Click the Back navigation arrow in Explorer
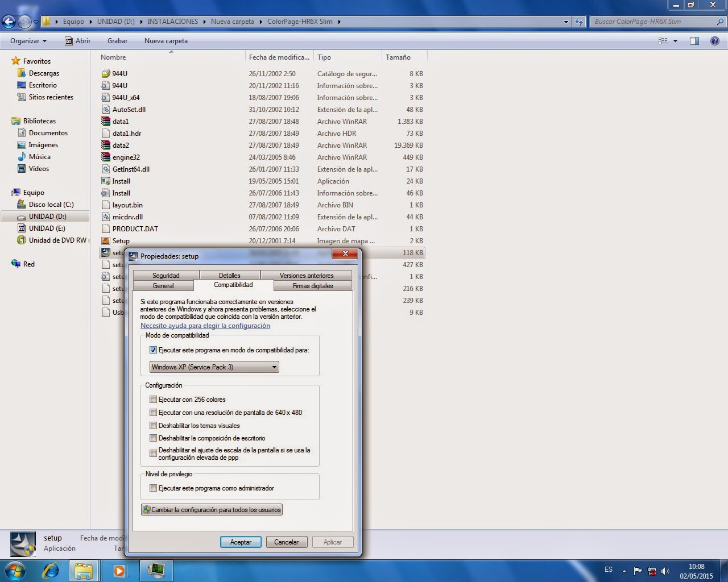Screen dimensions: 728x582 (9, 22)
